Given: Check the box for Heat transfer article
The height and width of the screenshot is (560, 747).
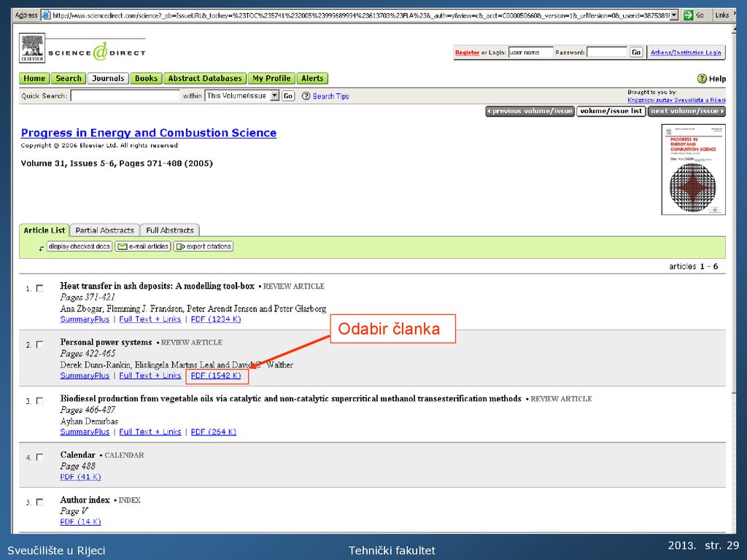Looking at the screenshot, I should [x=39, y=288].
